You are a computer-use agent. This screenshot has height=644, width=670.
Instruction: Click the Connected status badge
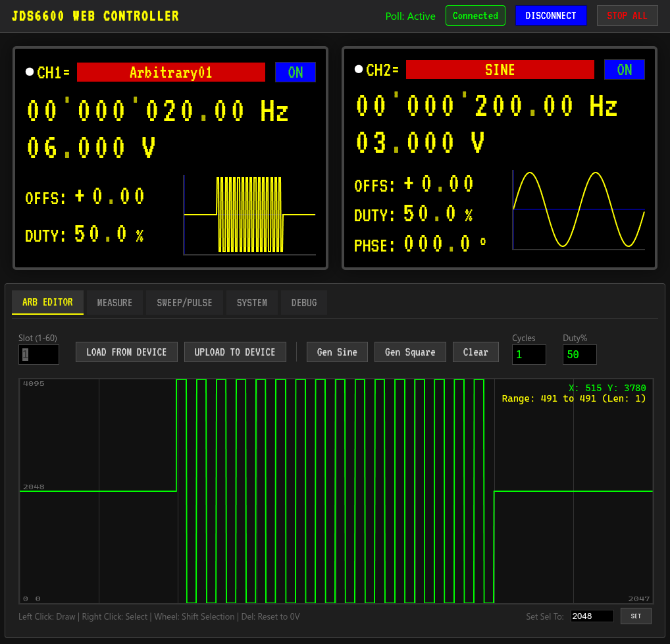coord(475,16)
